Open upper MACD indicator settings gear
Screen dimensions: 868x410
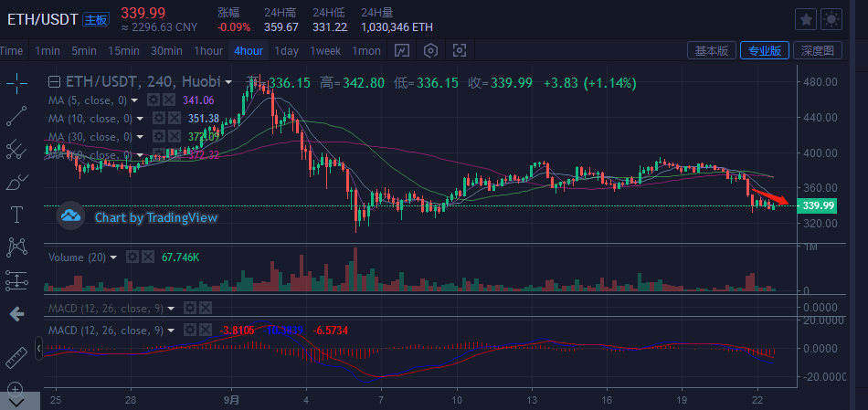(x=190, y=309)
